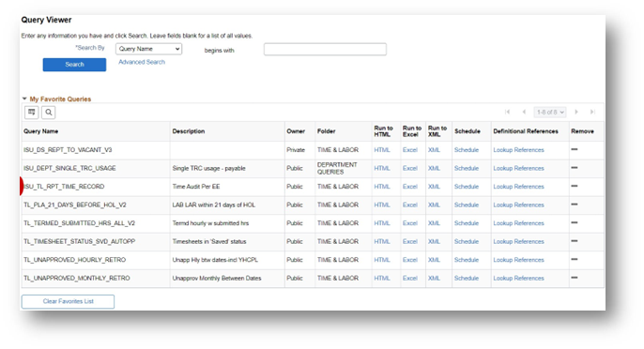
Task: Select 'Single TRC usage - payable' description cell
Action: point(208,168)
